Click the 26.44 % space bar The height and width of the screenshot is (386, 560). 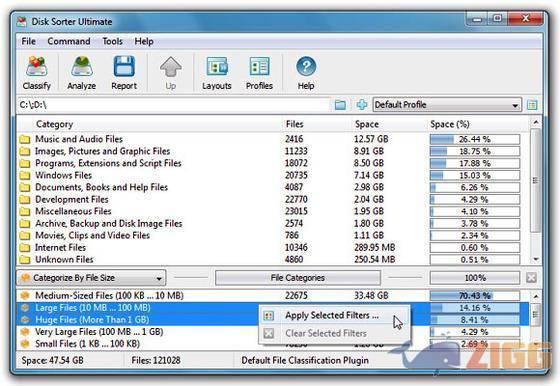coord(475,139)
